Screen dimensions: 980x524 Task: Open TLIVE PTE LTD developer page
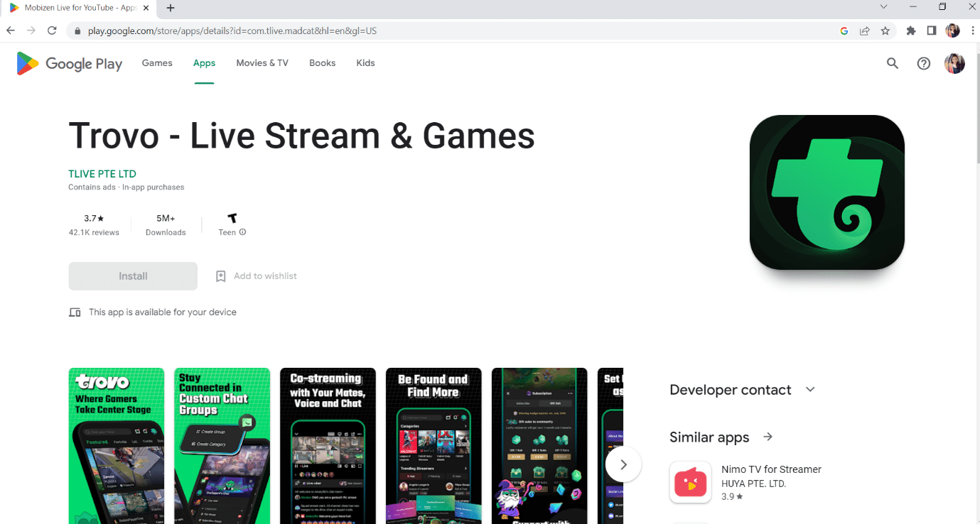pyautogui.click(x=102, y=174)
